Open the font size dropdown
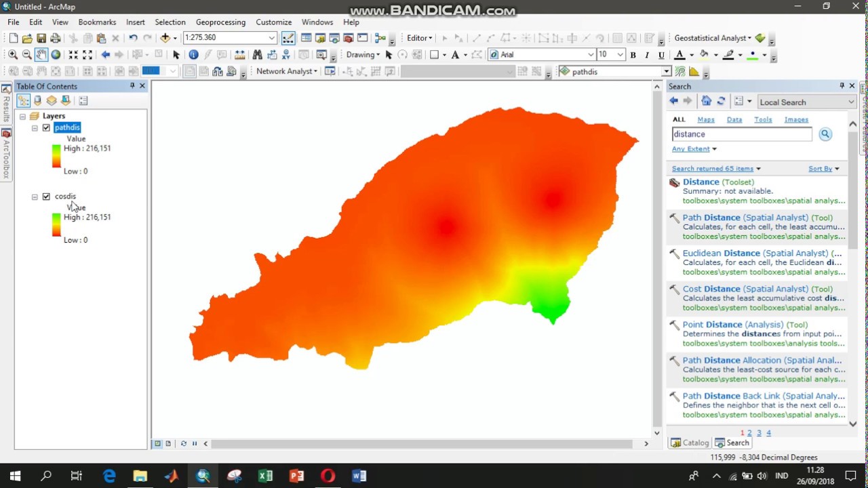This screenshot has height=488, width=868. 620,55
